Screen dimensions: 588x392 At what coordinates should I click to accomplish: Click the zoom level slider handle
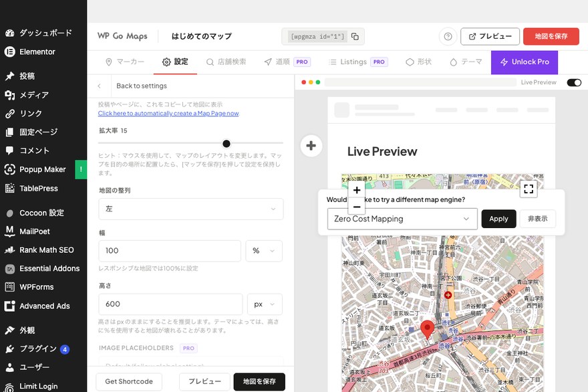click(x=226, y=143)
